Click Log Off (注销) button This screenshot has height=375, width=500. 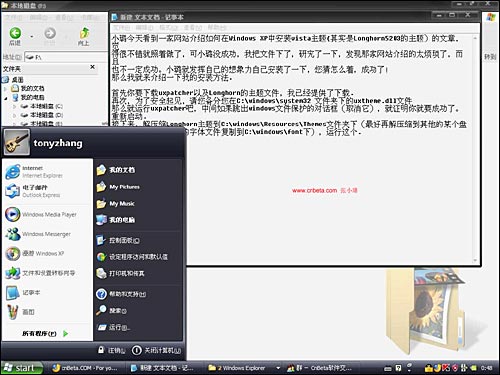111,350
